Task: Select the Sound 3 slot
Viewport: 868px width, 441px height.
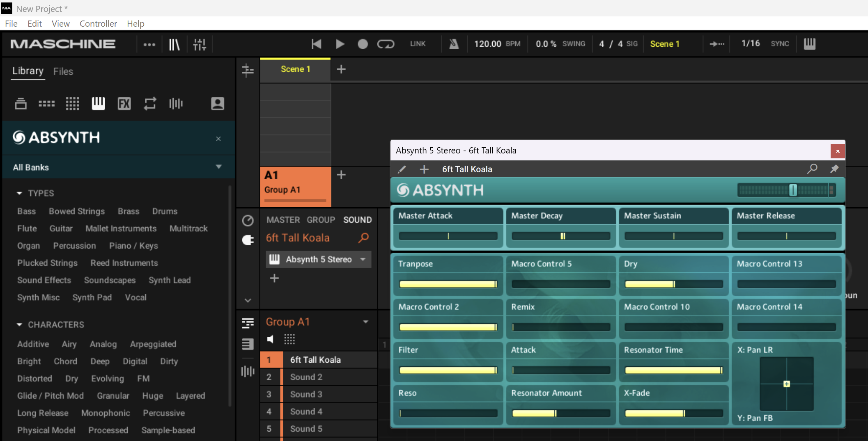Action: click(x=319, y=394)
